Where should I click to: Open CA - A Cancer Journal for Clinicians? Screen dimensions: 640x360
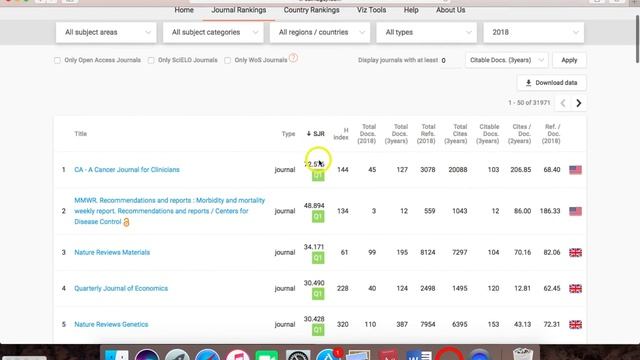click(127, 170)
